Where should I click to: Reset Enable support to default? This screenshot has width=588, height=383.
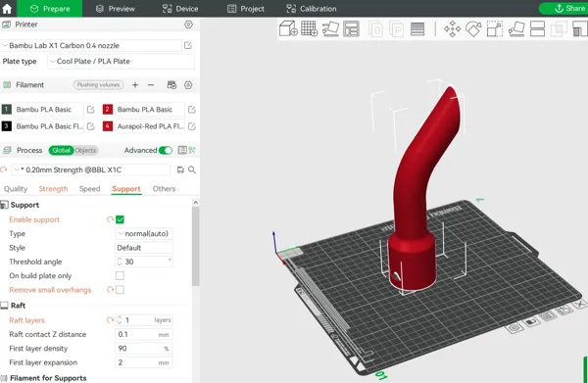click(x=110, y=219)
